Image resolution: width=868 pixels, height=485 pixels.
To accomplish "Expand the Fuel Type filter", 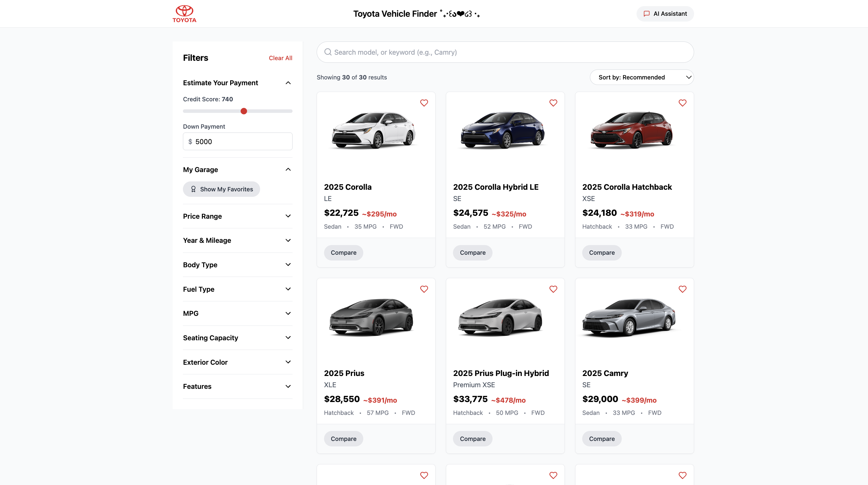I will click(237, 289).
